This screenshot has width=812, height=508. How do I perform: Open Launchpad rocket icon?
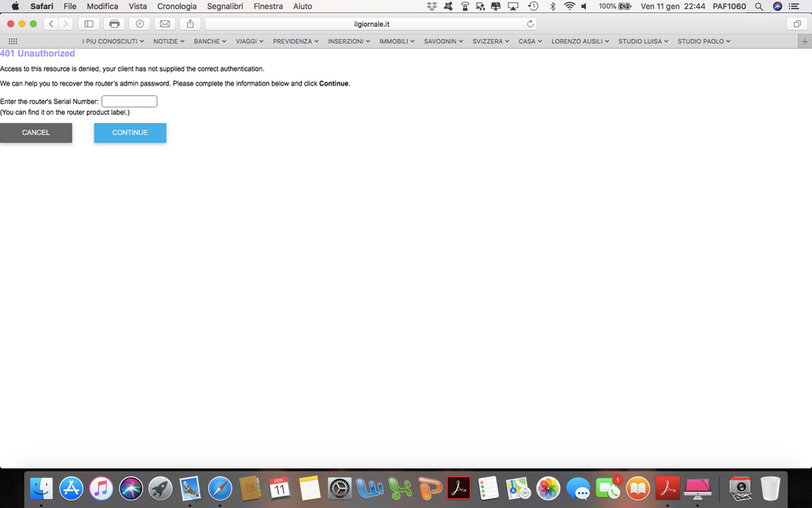click(160, 488)
